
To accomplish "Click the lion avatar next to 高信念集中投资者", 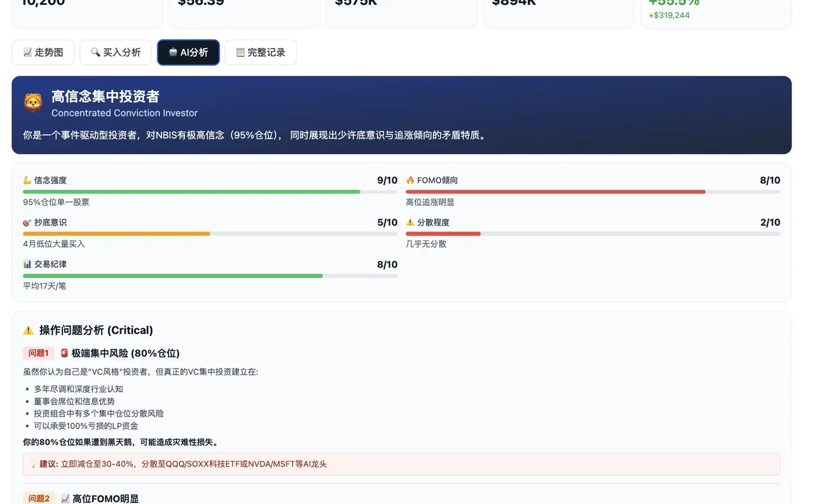I will (x=32, y=103).
